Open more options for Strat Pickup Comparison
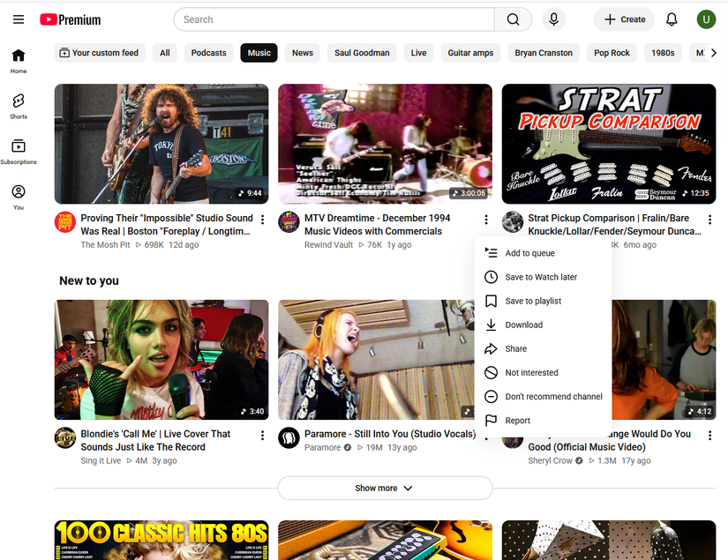Image resolution: width=728 pixels, height=560 pixels. click(x=709, y=220)
